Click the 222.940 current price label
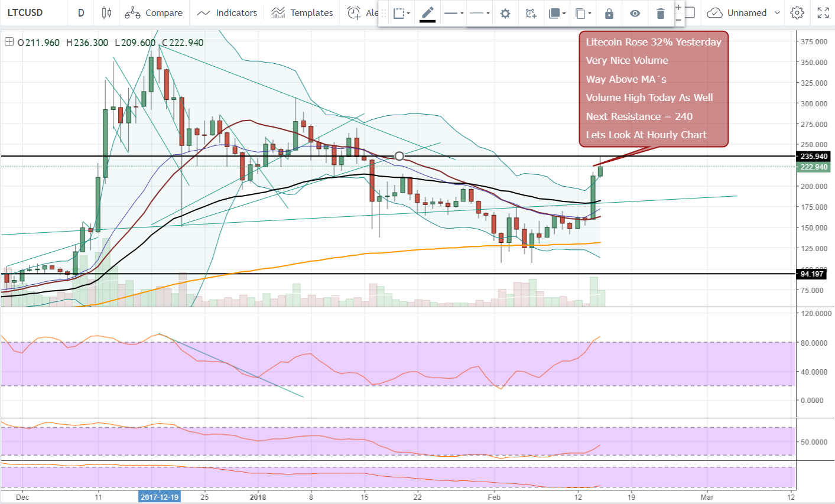The height and width of the screenshot is (504, 835). 814,167
